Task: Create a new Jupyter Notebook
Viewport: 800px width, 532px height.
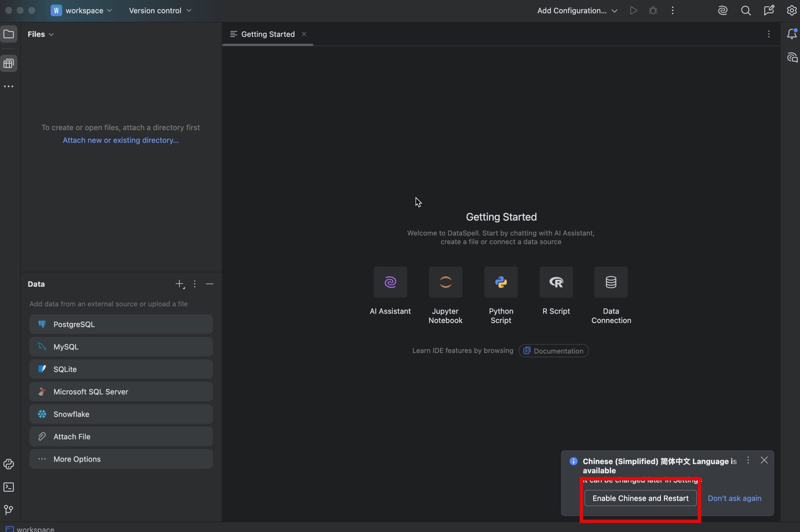Action: (x=445, y=282)
